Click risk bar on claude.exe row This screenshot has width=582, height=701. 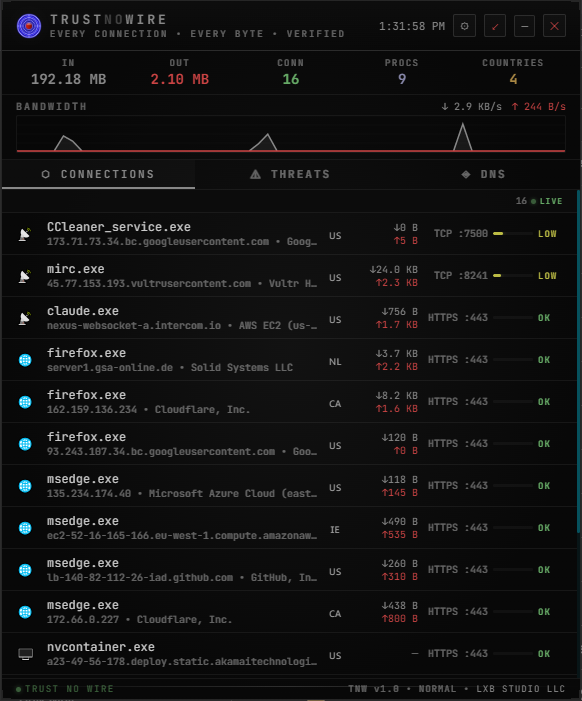(x=513, y=318)
